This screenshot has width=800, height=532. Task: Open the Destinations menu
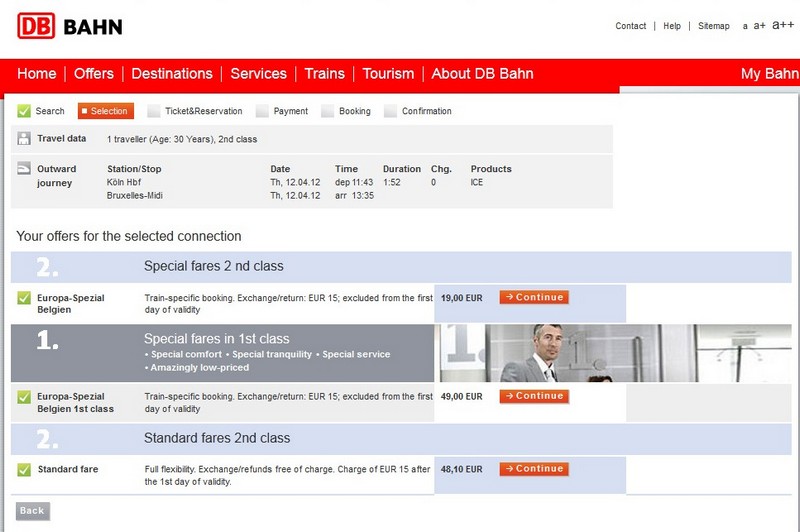pyautogui.click(x=172, y=74)
